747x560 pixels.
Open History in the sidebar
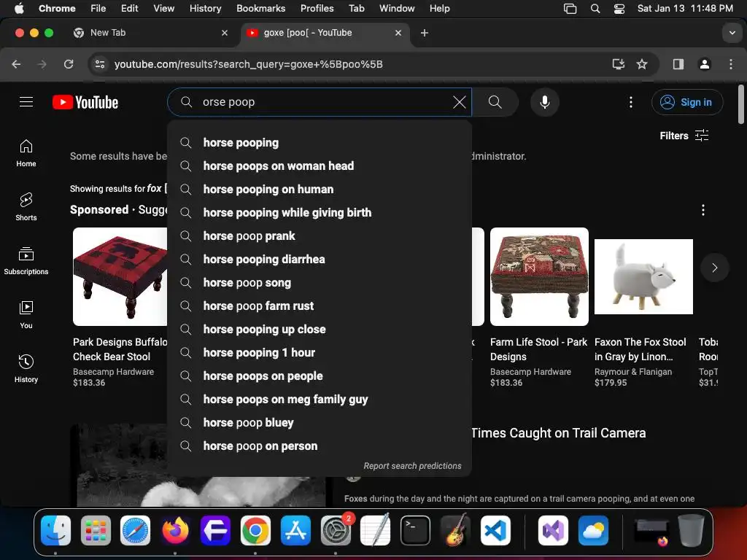pos(26,368)
